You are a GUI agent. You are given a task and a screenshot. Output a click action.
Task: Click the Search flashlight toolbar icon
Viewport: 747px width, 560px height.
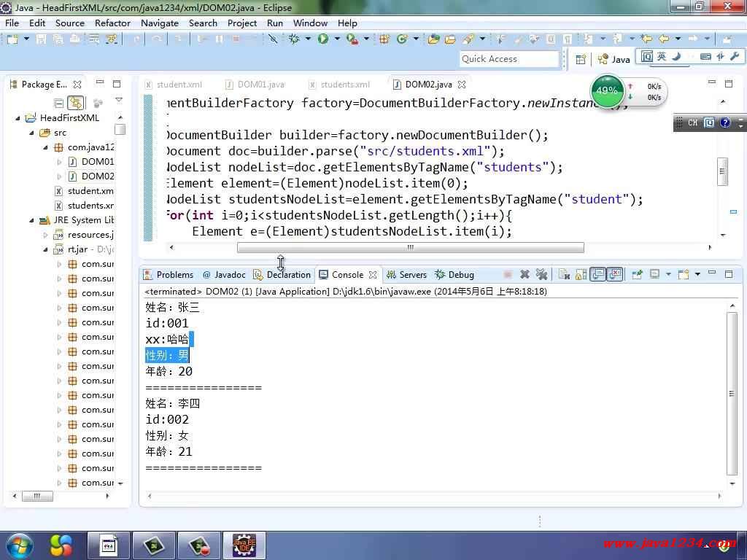(468, 39)
